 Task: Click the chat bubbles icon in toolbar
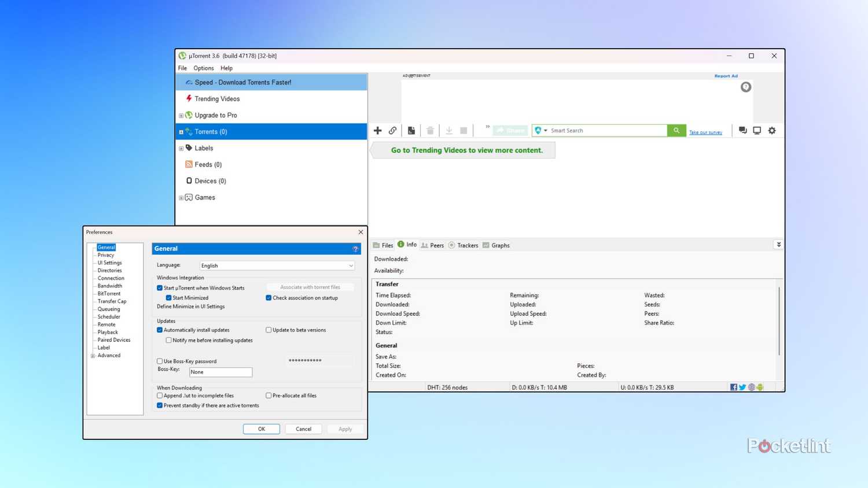click(x=742, y=131)
